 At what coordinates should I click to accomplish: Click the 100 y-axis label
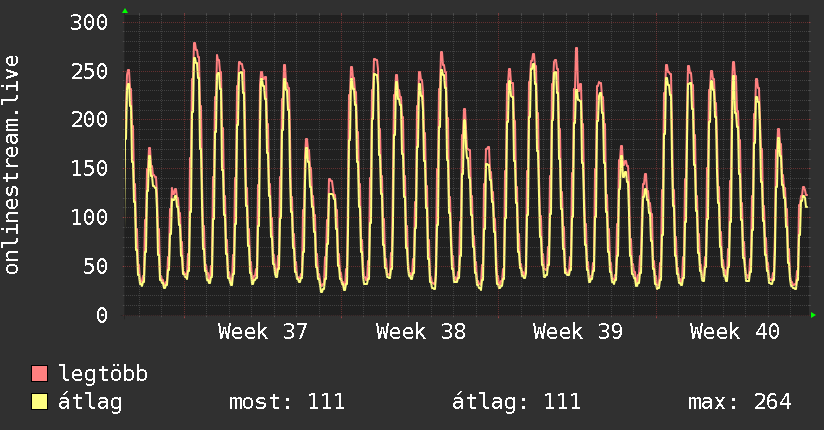[x=89, y=218]
